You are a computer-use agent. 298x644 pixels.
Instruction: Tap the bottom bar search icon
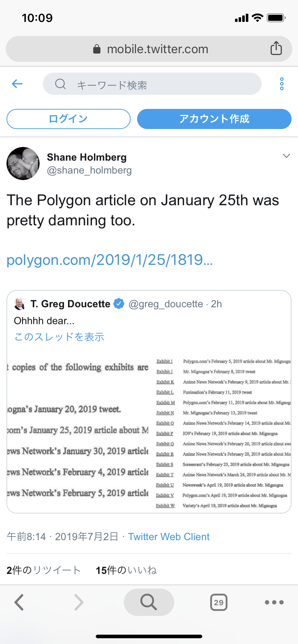(149, 602)
